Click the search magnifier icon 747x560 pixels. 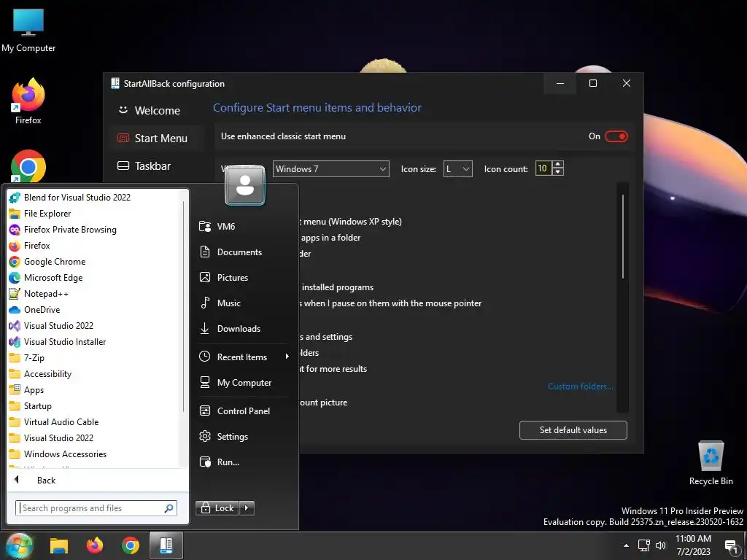click(169, 508)
